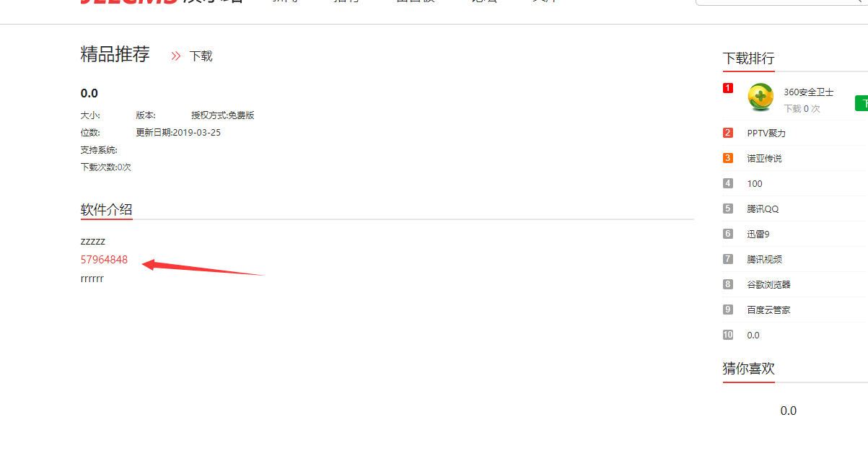This screenshot has width=868, height=456.
Task: Open 360安全卫士 in download ranking
Action: pyautogui.click(x=809, y=92)
